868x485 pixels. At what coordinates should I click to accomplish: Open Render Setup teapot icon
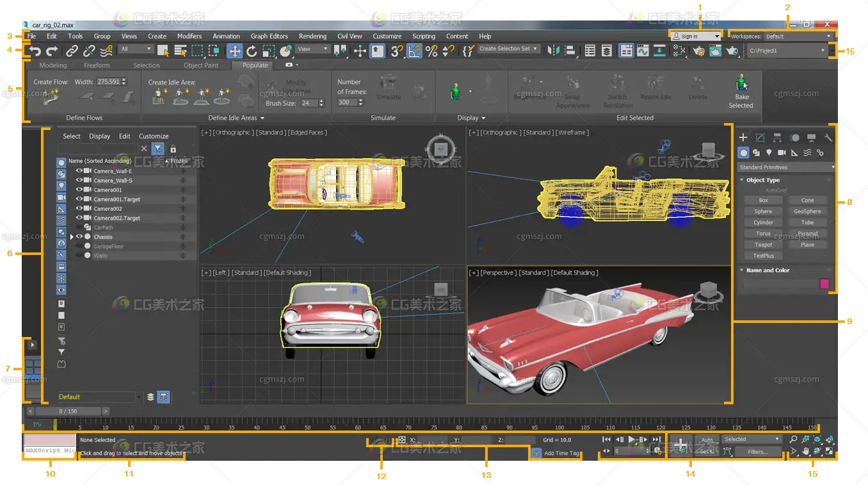point(699,51)
